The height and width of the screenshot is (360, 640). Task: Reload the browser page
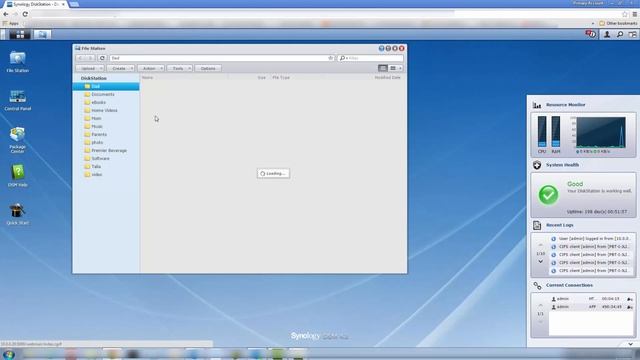tap(25, 14)
